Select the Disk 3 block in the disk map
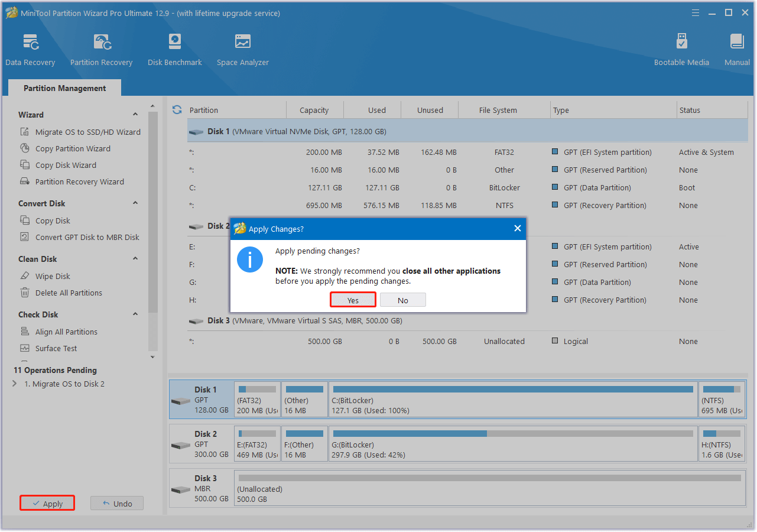 point(202,488)
